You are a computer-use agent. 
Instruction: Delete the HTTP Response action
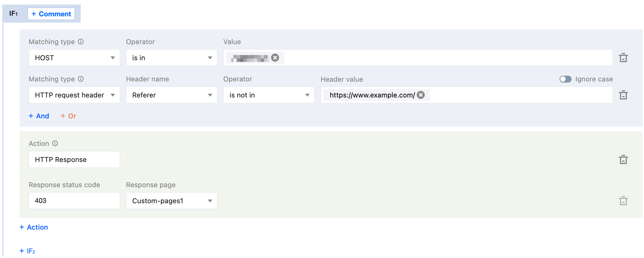click(x=623, y=160)
